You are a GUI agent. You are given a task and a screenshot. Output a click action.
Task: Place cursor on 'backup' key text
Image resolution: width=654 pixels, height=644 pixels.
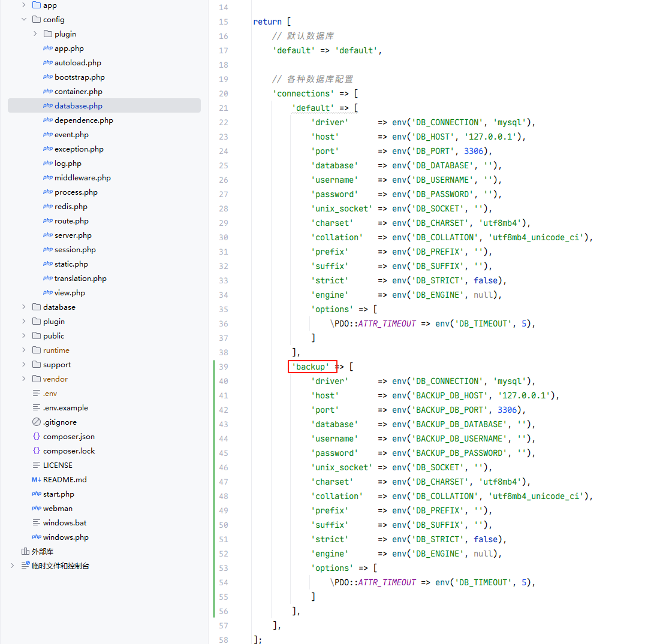pyautogui.click(x=311, y=367)
